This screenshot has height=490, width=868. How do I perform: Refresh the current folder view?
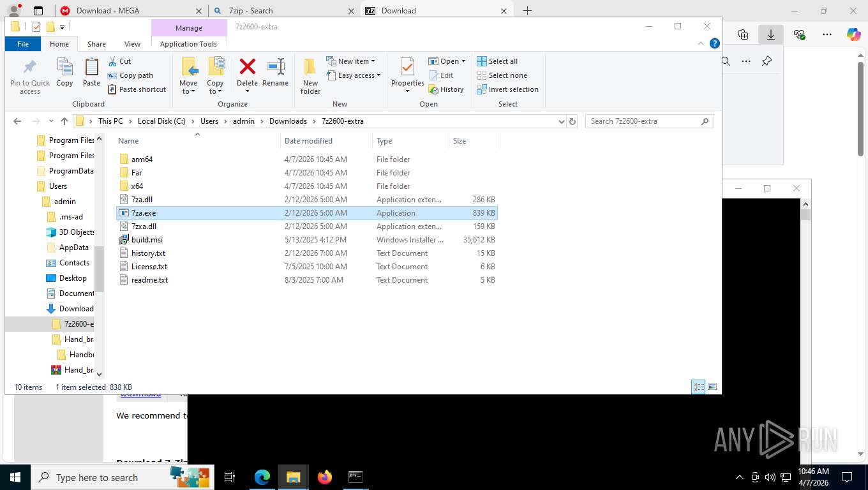tap(572, 121)
